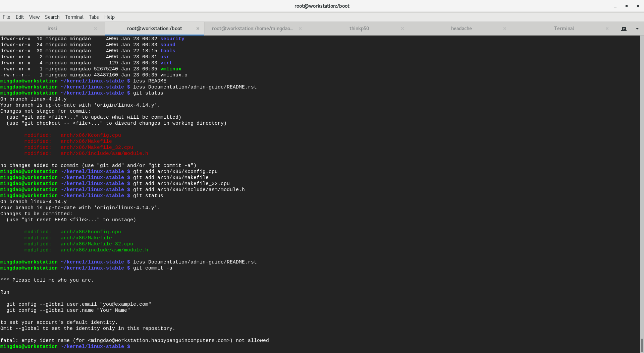The width and height of the screenshot is (644, 353).
Task: Switch to the thinkp50 tab
Action: (x=359, y=28)
